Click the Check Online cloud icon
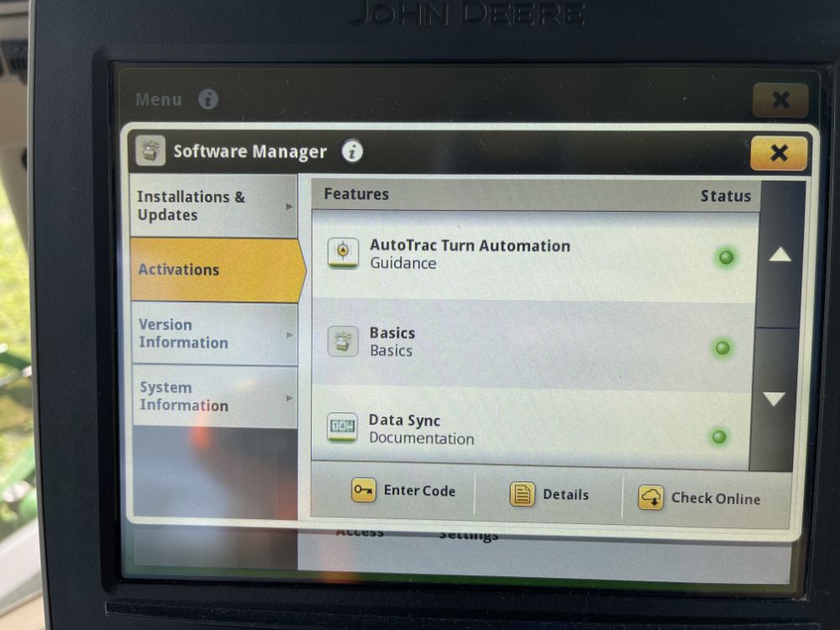Image resolution: width=840 pixels, height=630 pixels. click(651, 497)
